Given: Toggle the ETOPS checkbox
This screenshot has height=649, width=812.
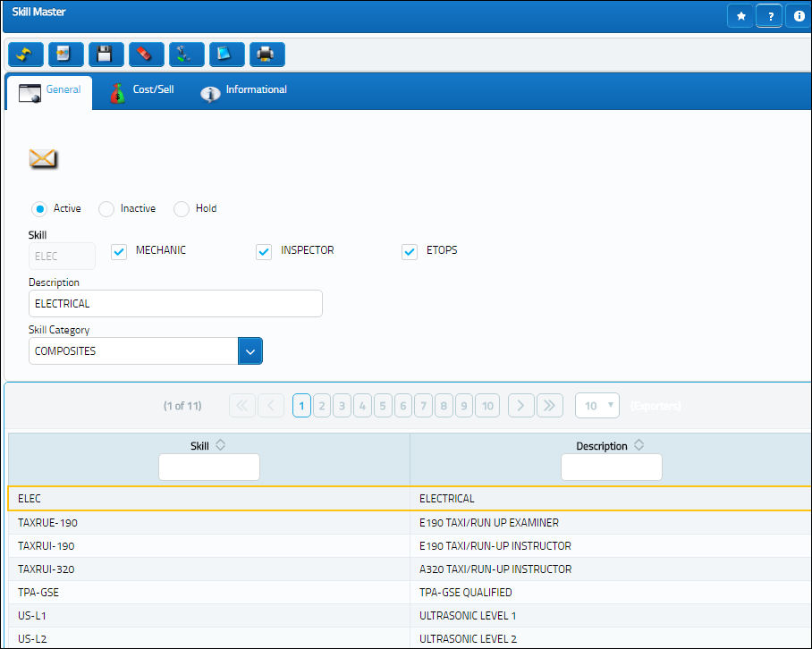Looking at the screenshot, I should point(410,251).
